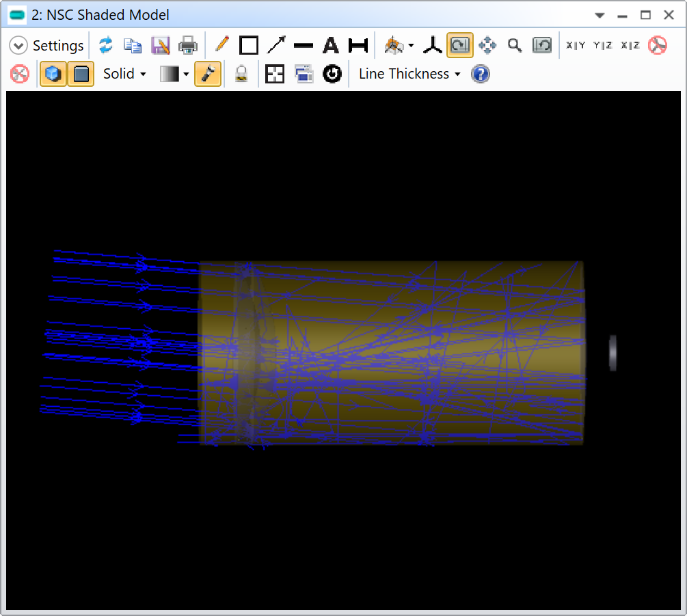Switch to the X|Z plane view
The height and width of the screenshot is (616, 687).
630,45
